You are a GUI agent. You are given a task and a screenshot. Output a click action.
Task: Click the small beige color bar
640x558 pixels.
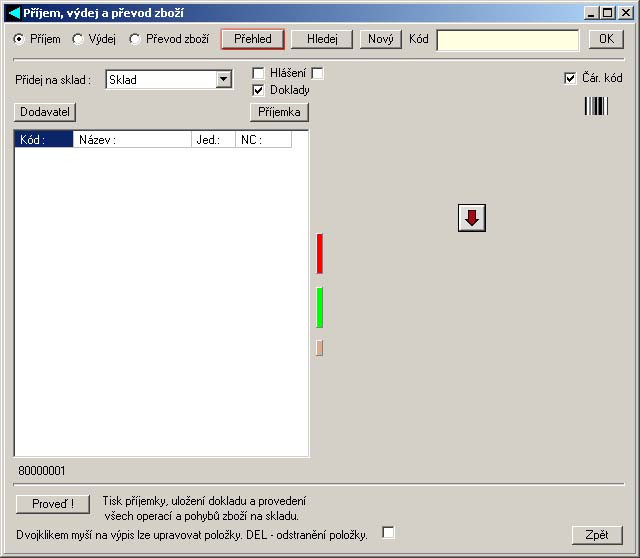pos(319,348)
